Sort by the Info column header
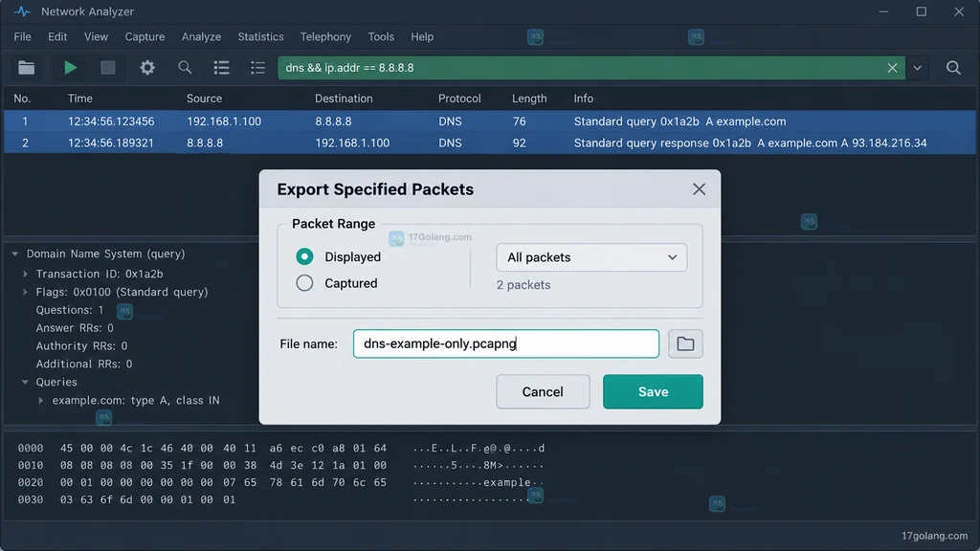Screen dimensions: 980x551 tap(584, 99)
